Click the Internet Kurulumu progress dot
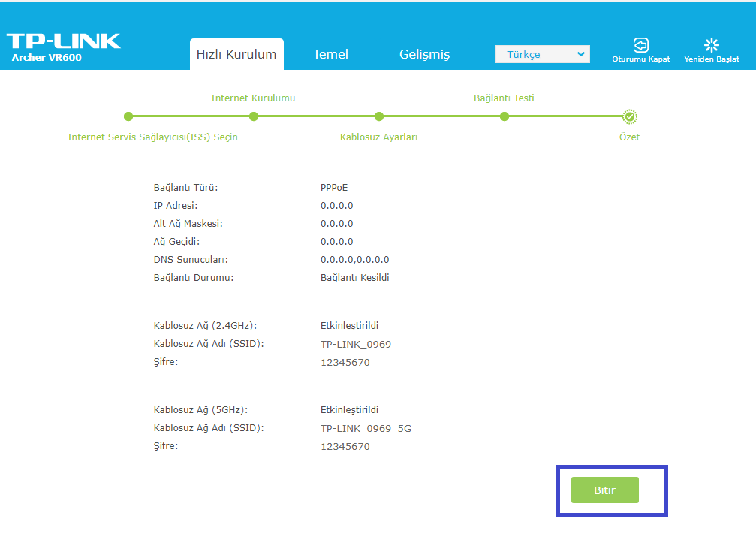This screenshot has height=537, width=756. pyautogui.click(x=254, y=116)
